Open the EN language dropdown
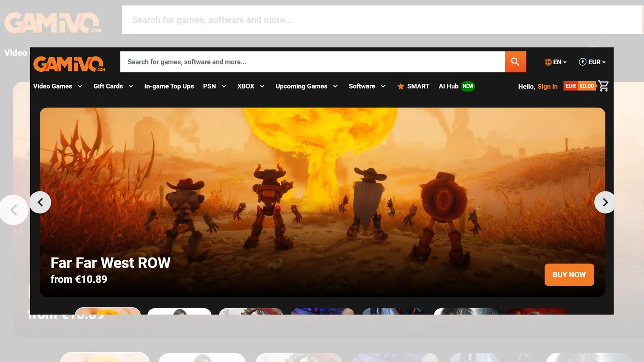Image resolution: width=644 pixels, height=362 pixels. coord(555,62)
